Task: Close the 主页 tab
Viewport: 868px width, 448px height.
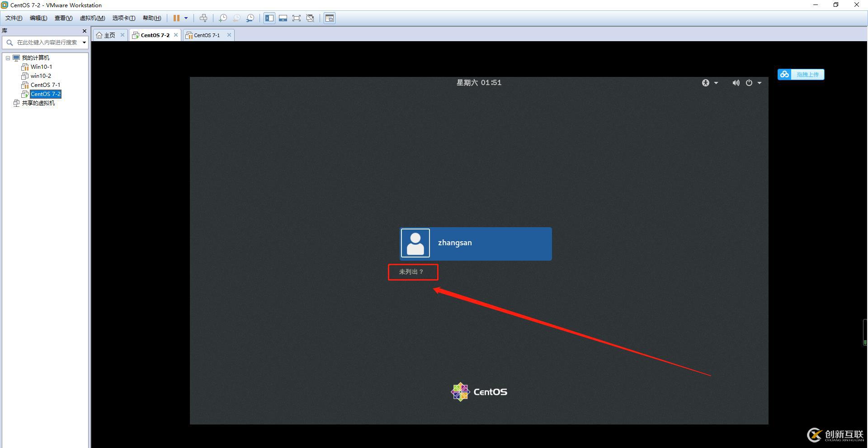Action: (x=123, y=35)
